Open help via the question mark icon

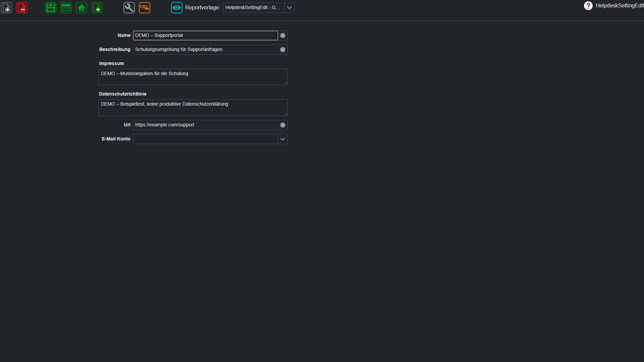click(x=588, y=6)
